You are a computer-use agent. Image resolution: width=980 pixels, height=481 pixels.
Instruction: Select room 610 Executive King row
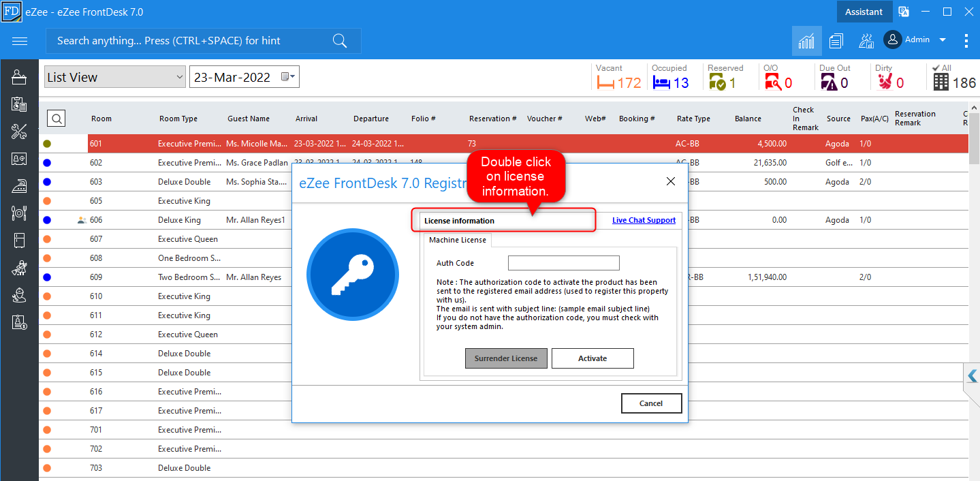click(x=504, y=296)
